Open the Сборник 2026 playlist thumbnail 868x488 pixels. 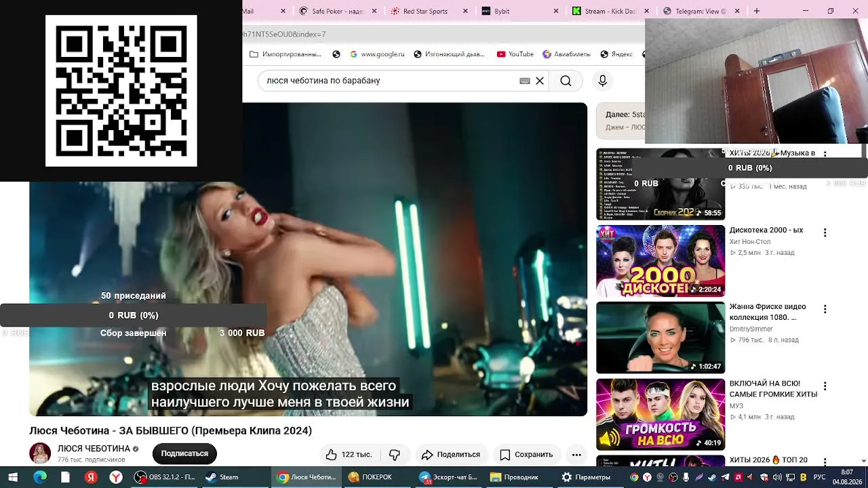(x=660, y=184)
